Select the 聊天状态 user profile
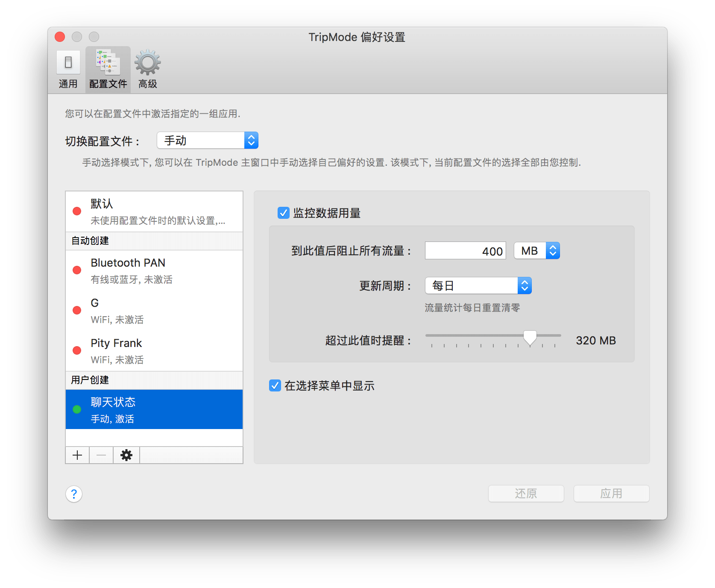Image resolution: width=715 pixels, height=588 pixels. (x=154, y=409)
